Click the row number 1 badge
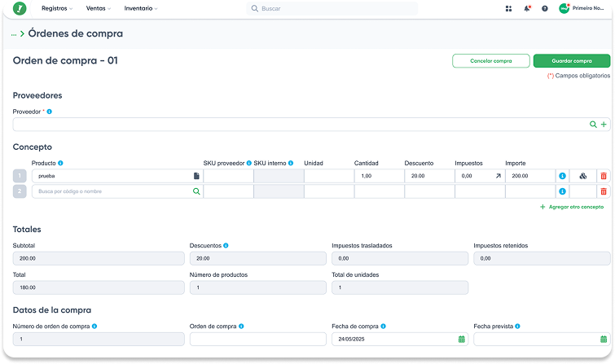615x364 pixels. [x=20, y=176]
